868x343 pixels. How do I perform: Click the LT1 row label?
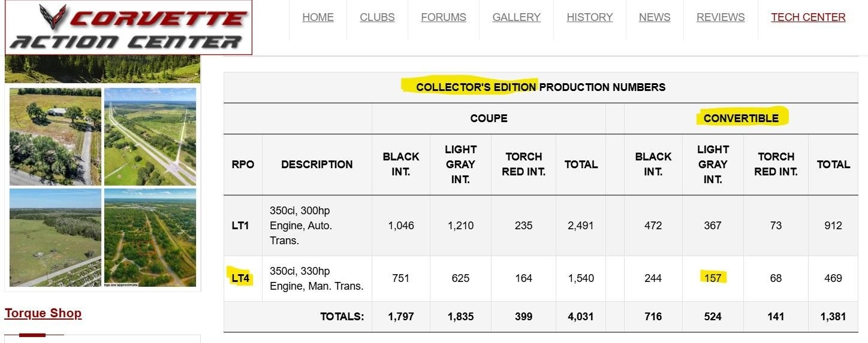[240, 226]
